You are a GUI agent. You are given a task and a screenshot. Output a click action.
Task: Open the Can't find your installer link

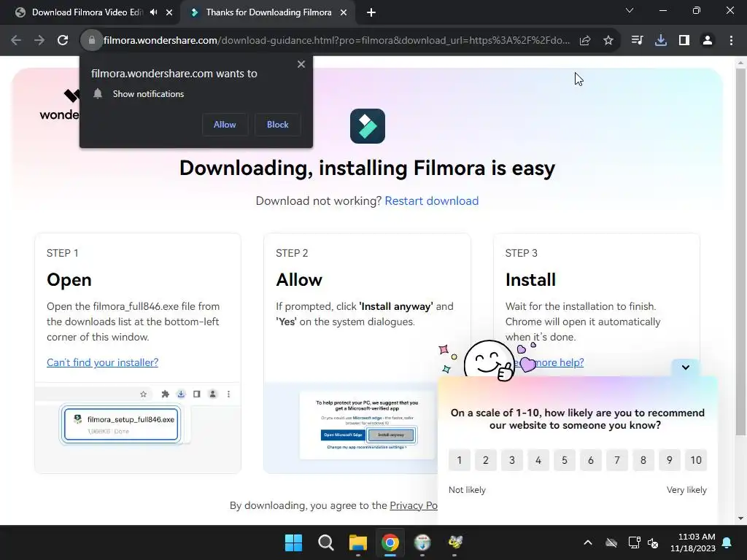102,362
